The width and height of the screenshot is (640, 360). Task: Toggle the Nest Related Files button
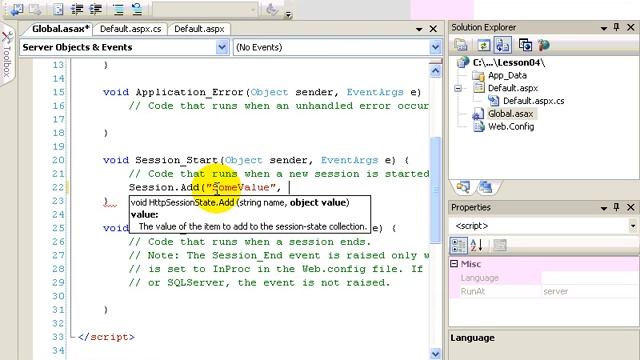coord(502,45)
